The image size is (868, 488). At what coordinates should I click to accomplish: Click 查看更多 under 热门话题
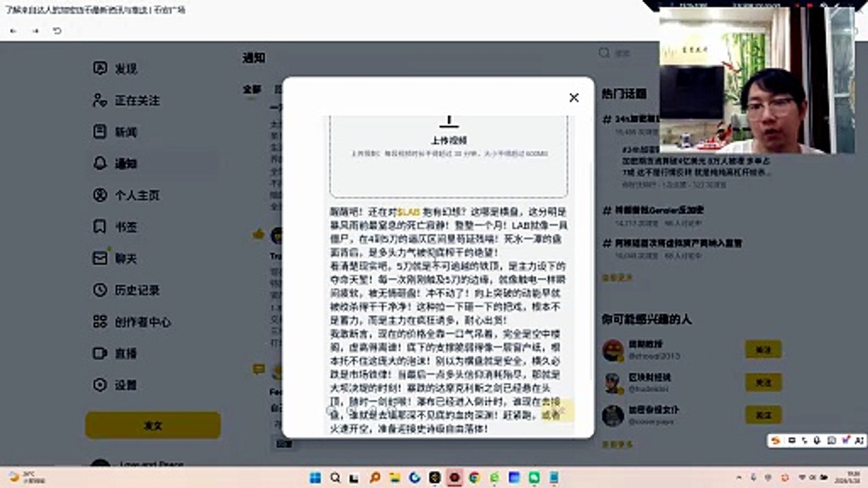click(617, 278)
